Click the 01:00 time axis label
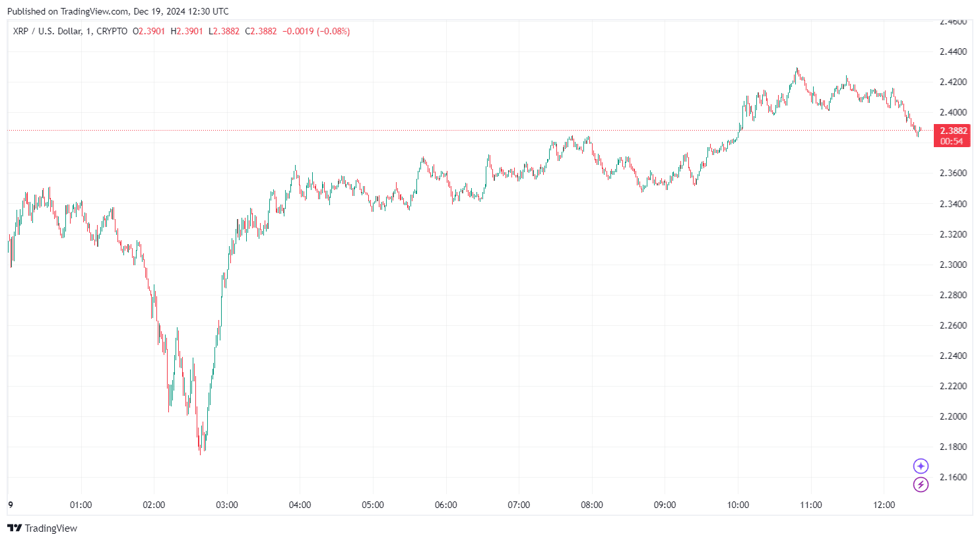The width and height of the screenshot is (980, 541). pos(81,505)
